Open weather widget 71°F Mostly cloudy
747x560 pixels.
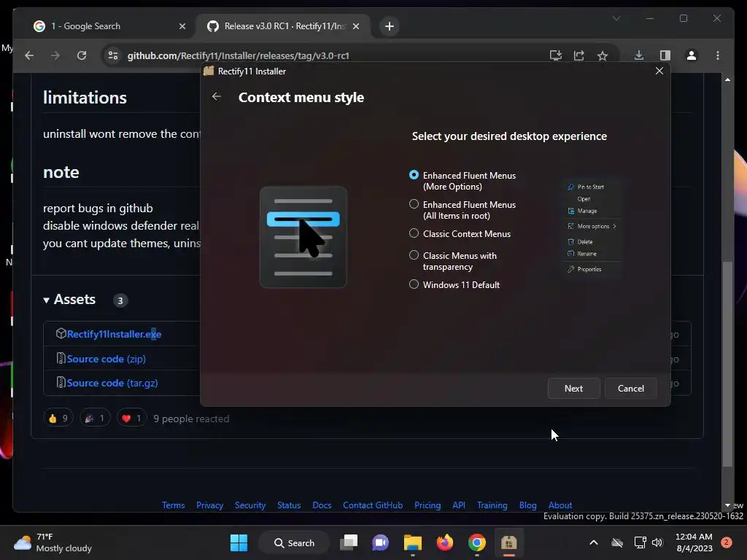pos(53,542)
